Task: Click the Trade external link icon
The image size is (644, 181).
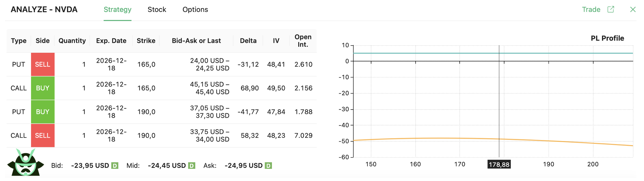Action: point(611,10)
